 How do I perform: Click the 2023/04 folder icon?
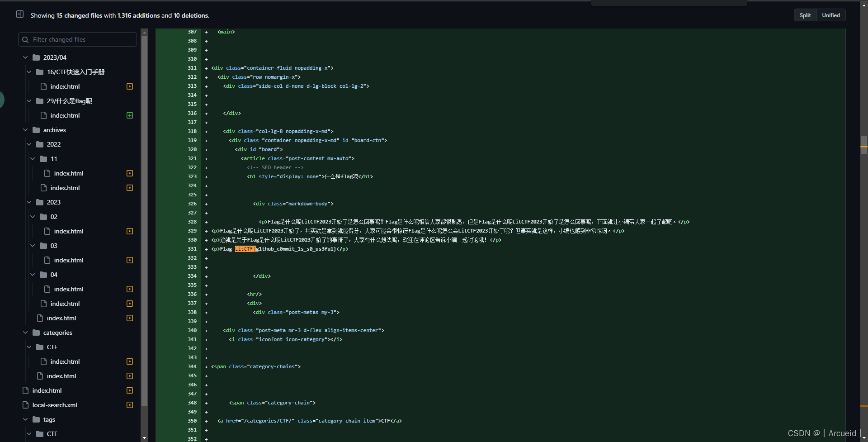[x=36, y=57]
